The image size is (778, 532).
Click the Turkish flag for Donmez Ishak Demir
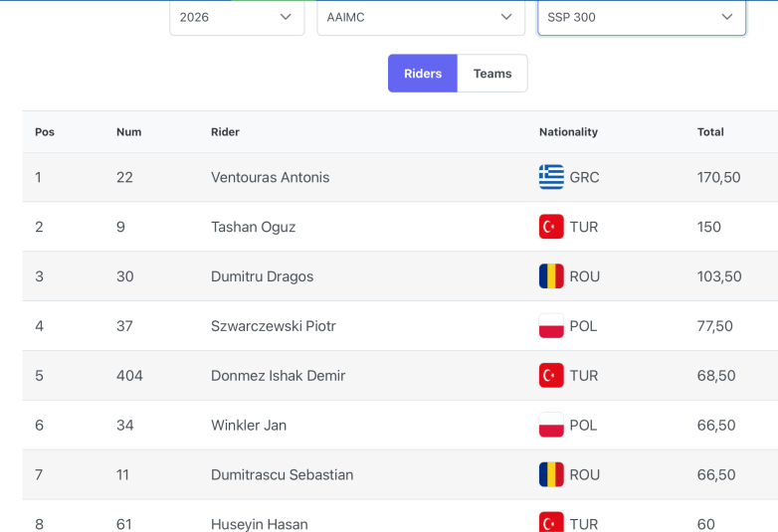(x=551, y=375)
